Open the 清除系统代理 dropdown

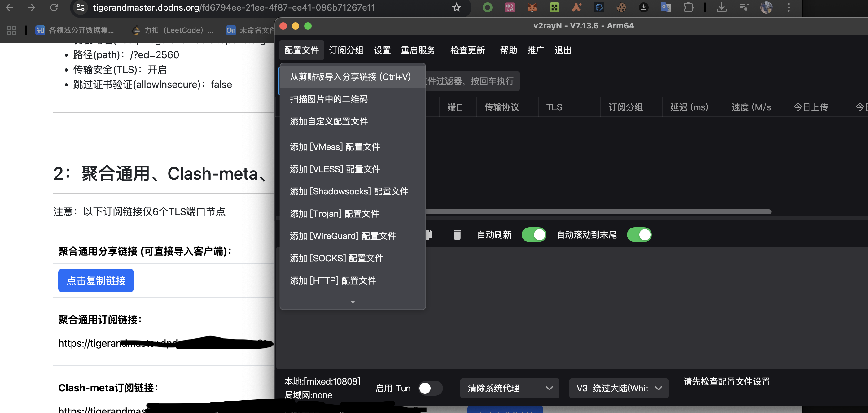(510, 388)
